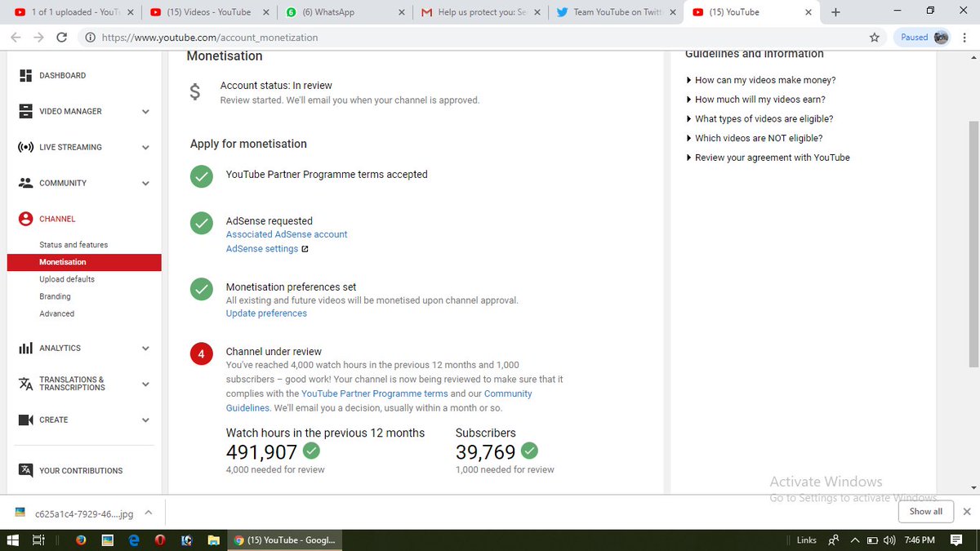Expand the Create submenu chevron
980x551 pixels.
[145, 420]
